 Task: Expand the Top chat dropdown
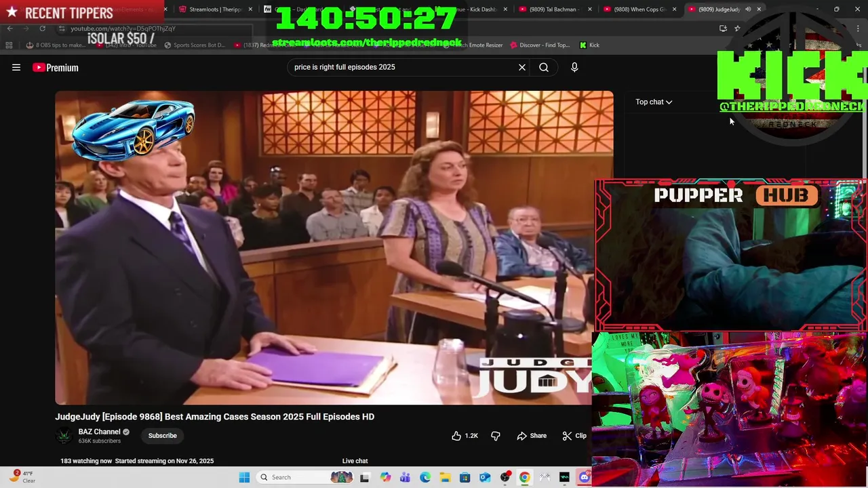click(654, 102)
